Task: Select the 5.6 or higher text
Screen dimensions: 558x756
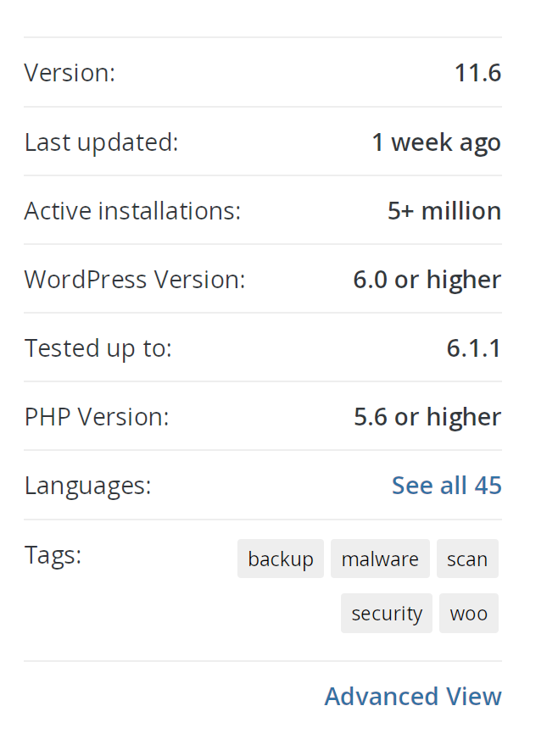Action: pyautogui.click(x=427, y=416)
